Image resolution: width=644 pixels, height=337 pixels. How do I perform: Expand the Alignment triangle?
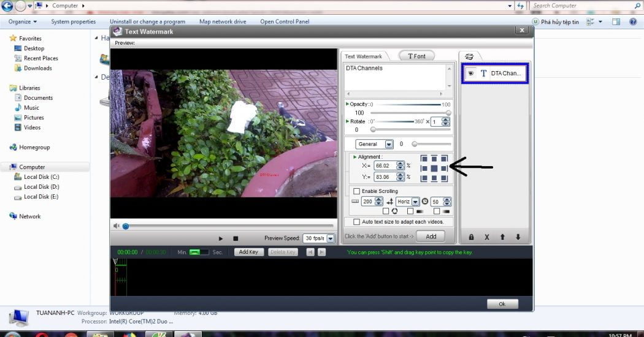click(355, 157)
